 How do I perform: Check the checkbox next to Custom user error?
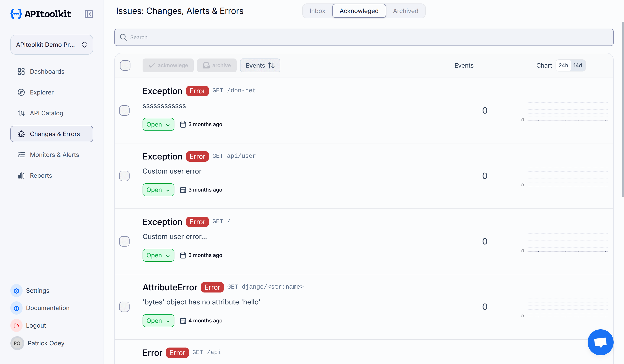pyautogui.click(x=124, y=176)
